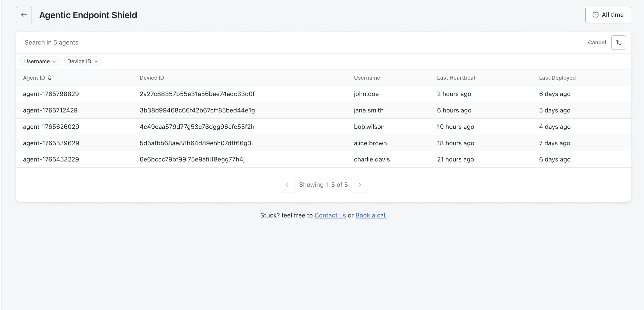Open the Contact us link

pyautogui.click(x=330, y=215)
